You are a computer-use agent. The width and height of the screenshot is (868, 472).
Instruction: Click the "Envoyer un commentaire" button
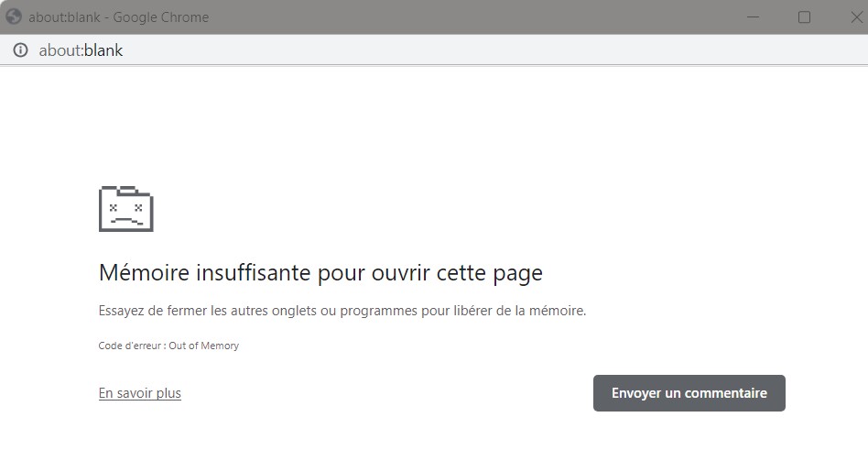689,393
